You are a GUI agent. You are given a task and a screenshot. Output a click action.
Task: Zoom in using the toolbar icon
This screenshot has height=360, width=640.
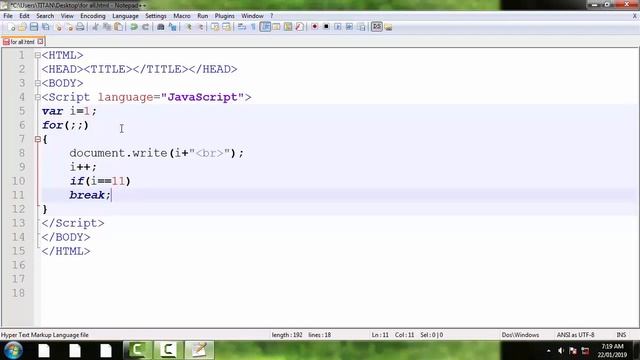click(x=188, y=27)
